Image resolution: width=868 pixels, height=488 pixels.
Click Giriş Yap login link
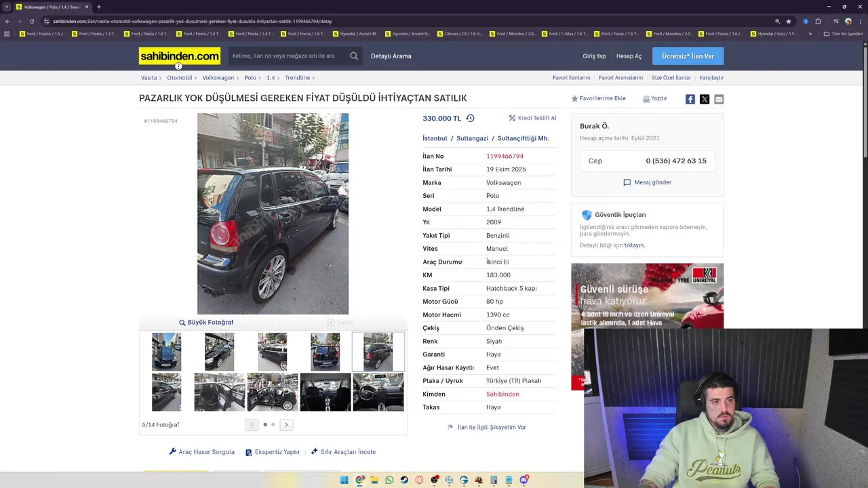[594, 56]
